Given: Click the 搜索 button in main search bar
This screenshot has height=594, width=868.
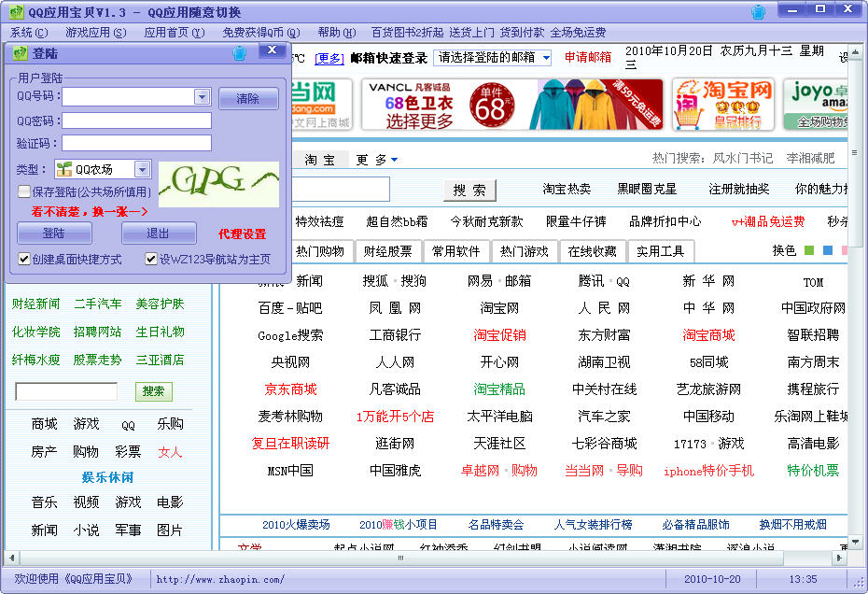Looking at the screenshot, I should pyautogui.click(x=470, y=191).
